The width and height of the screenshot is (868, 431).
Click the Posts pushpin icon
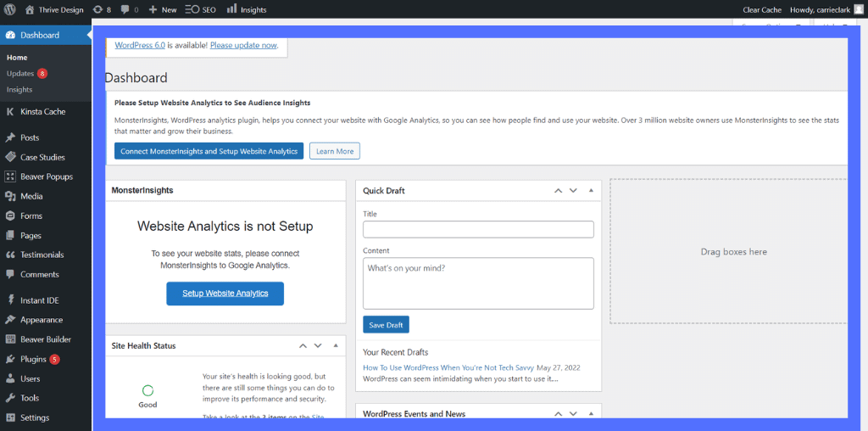coord(10,137)
